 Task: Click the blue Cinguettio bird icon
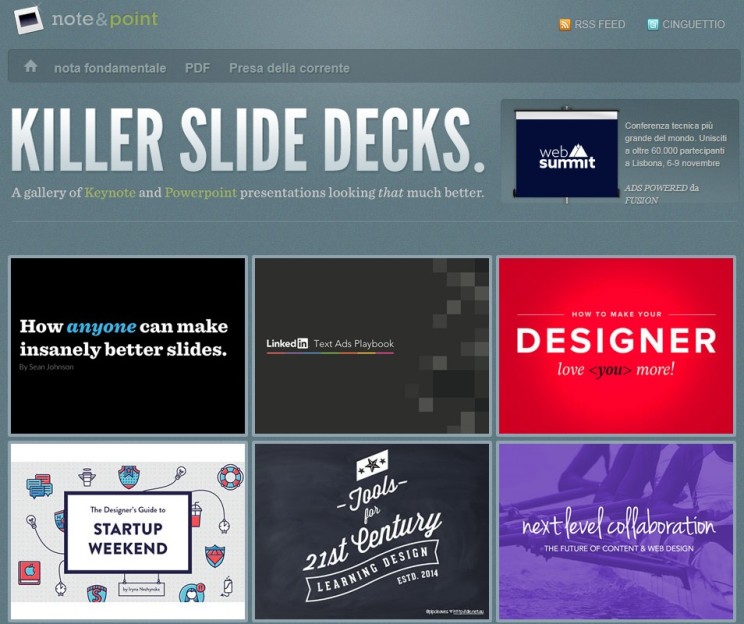tap(653, 24)
